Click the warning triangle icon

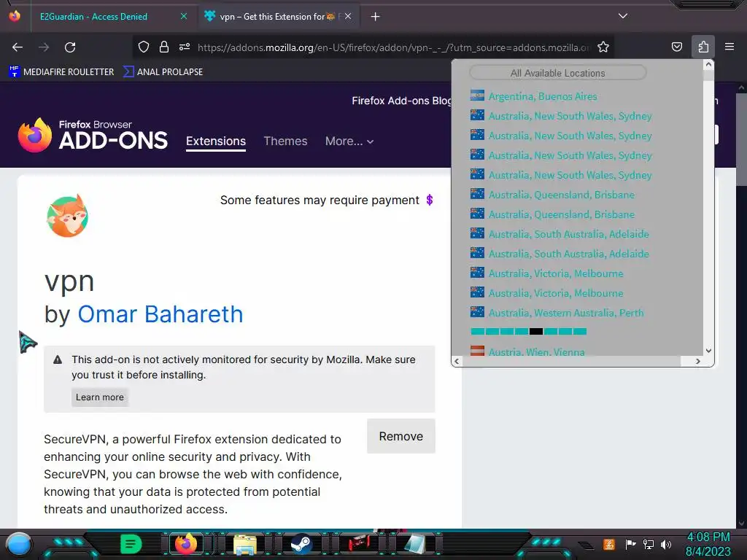[x=58, y=359]
